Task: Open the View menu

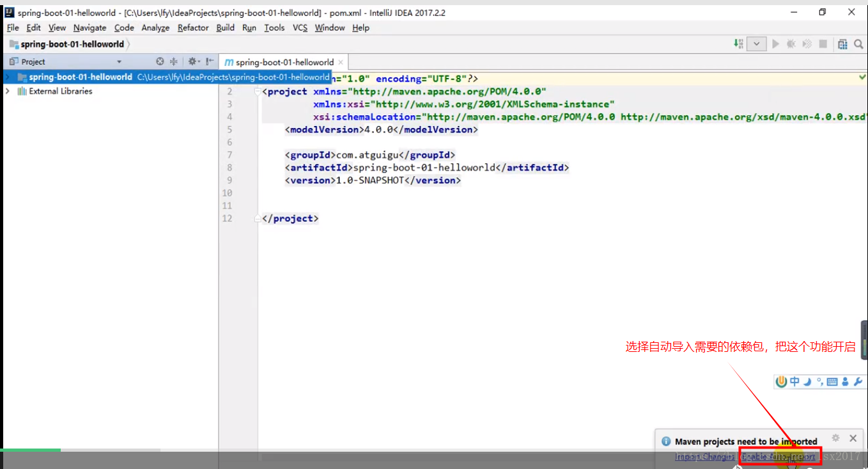Action: click(x=57, y=28)
